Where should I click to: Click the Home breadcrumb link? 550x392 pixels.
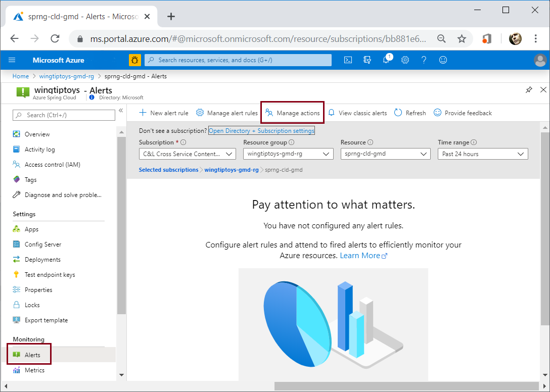(21, 76)
